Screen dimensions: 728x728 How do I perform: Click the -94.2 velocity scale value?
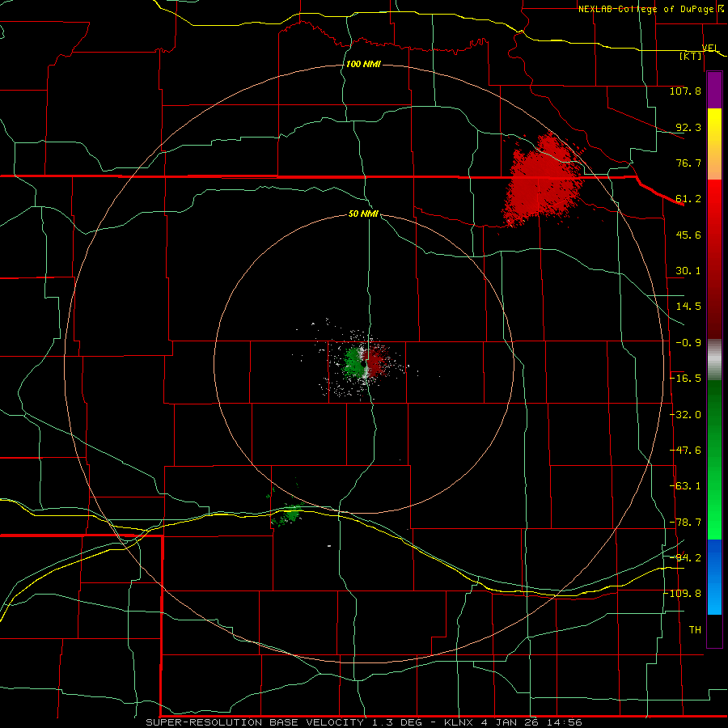click(685, 558)
